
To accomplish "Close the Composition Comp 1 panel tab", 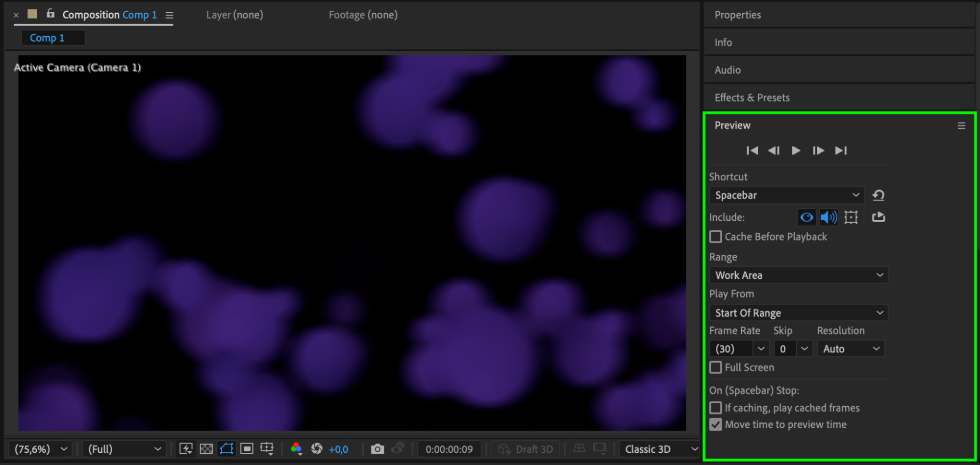I will click(x=16, y=15).
